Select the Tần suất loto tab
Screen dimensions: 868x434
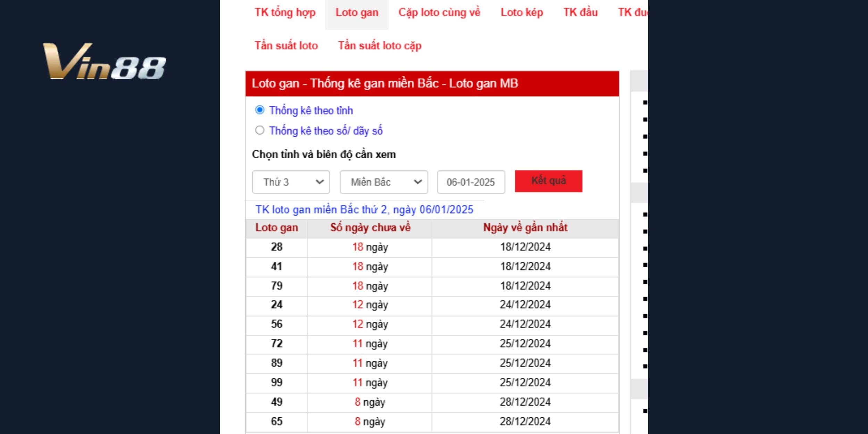coord(286,46)
